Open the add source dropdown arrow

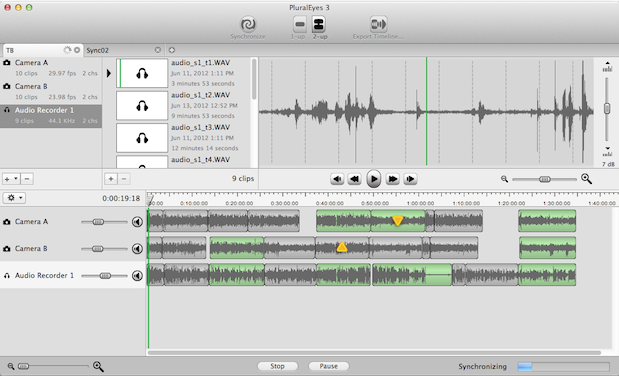tap(15, 179)
